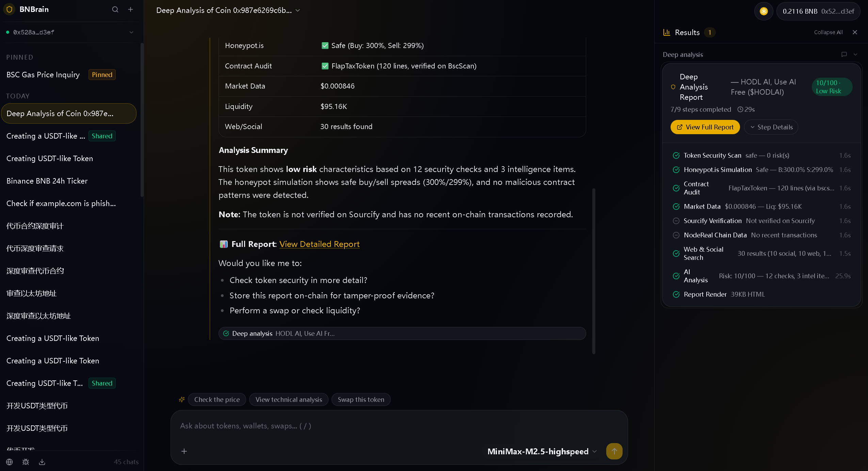This screenshot has width=868, height=471.
Task: Click the attachment plus in message box
Action: (184, 451)
